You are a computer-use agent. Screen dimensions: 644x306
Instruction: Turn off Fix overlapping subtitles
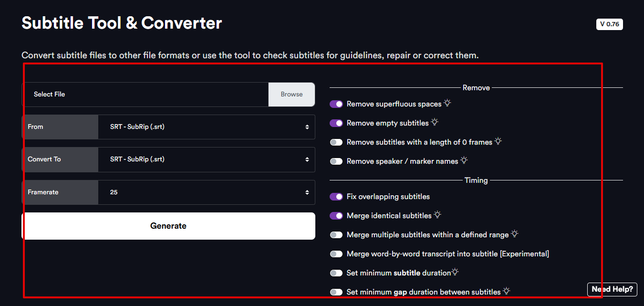pyautogui.click(x=336, y=196)
